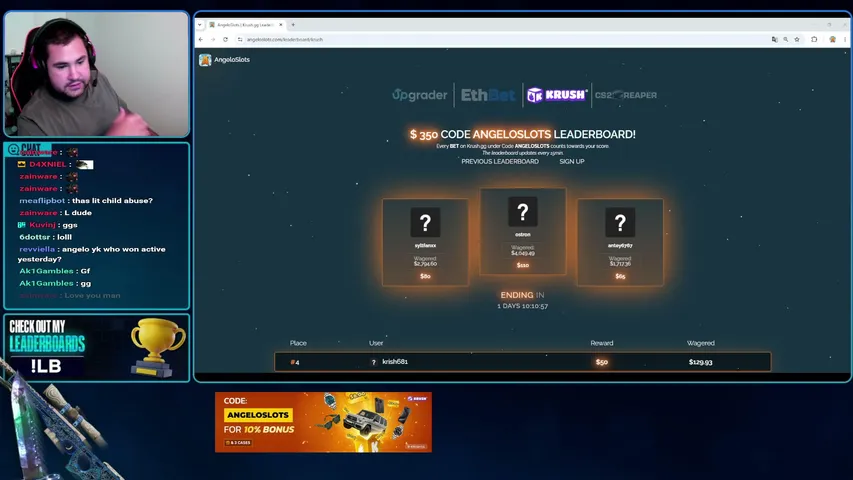Click the #4 place number
This screenshot has width=853, height=480.
point(295,362)
